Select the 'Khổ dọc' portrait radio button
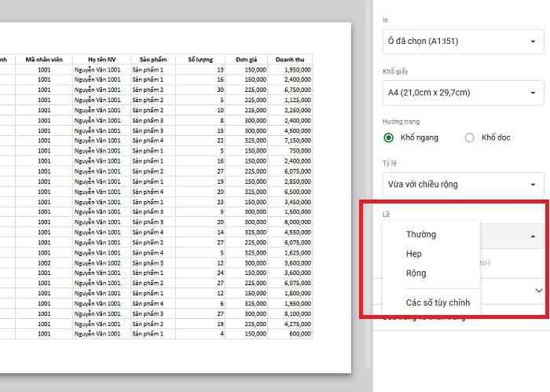The width and height of the screenshot is (550, 392). click(470, 137)
